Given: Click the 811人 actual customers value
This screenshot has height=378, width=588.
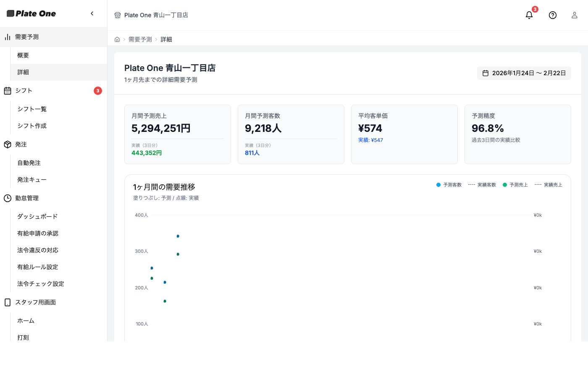Looking at the screenshot, I should pyautogui.click(x=252, y=153).
